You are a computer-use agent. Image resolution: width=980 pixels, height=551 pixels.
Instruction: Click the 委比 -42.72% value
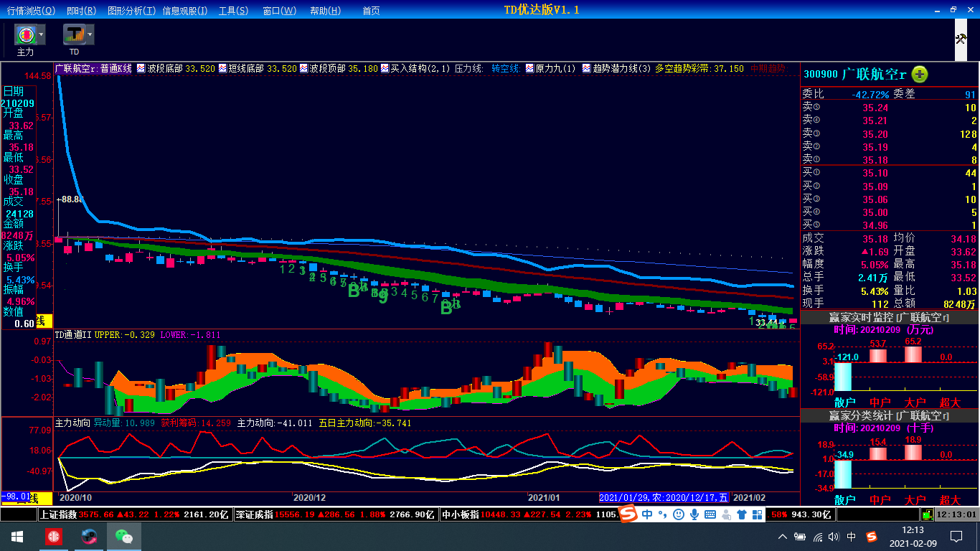pyautogui.click(x=870, y=94)
